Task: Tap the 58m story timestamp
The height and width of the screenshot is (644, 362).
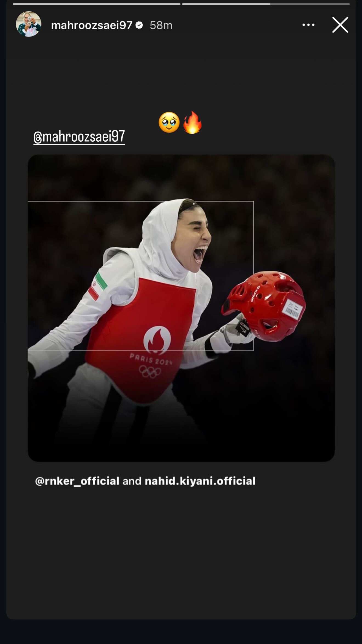Action: coord(161,25)
